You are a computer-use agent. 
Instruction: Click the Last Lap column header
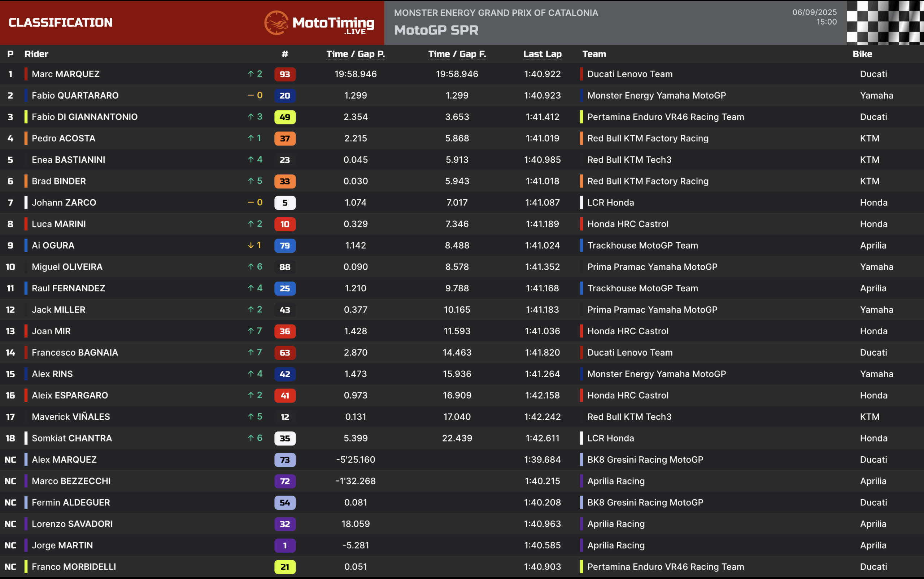[x=542, y=55]
